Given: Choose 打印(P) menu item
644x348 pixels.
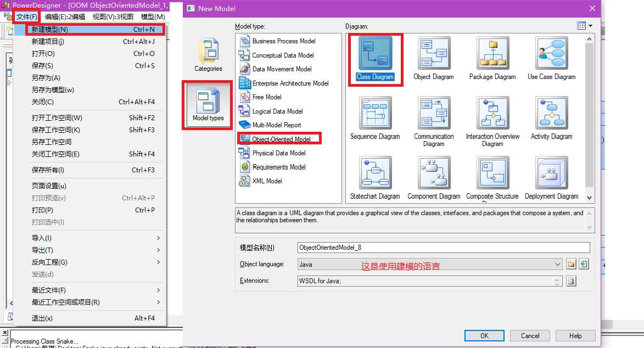Looking at the screenshot, I should point(90,210).
